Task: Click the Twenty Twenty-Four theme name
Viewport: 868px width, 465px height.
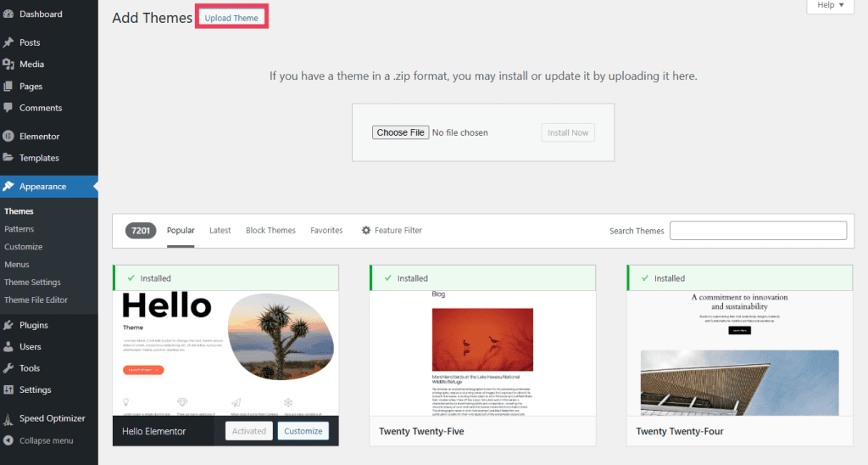Action: (x=680, y=431)
